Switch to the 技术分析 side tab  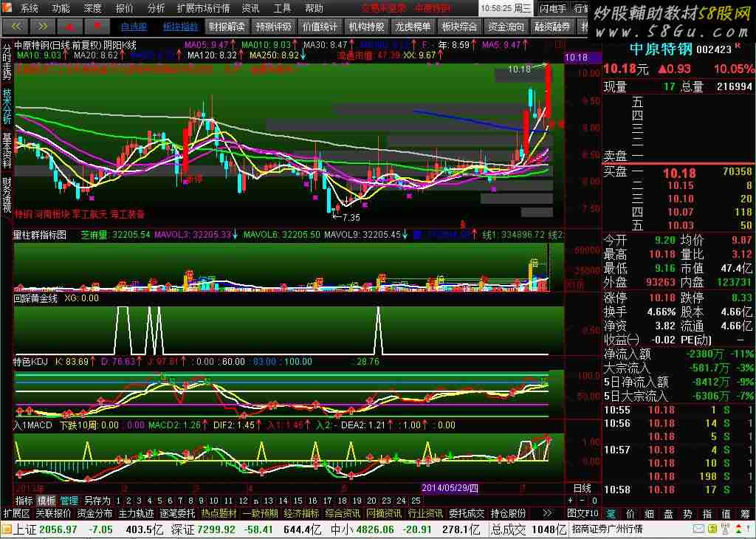(7, 106)
